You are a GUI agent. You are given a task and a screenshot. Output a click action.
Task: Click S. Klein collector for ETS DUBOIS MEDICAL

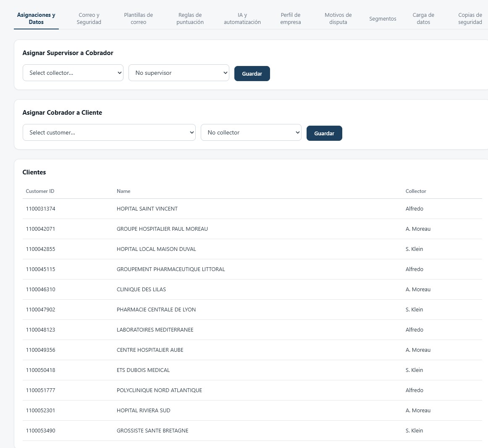pyautogui.click(x=414, y=370)
